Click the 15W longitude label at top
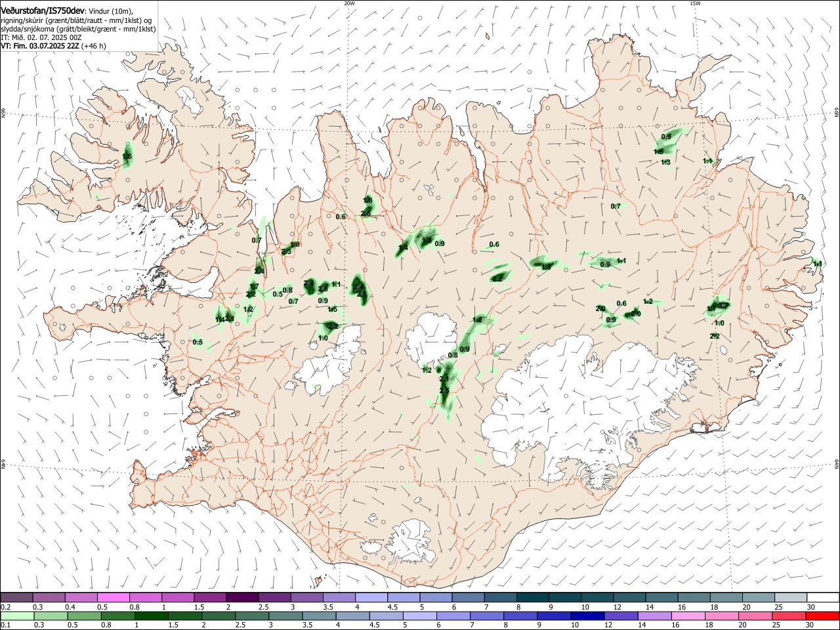Viewport: 840px width, 630px height. [x=695, y=3]
